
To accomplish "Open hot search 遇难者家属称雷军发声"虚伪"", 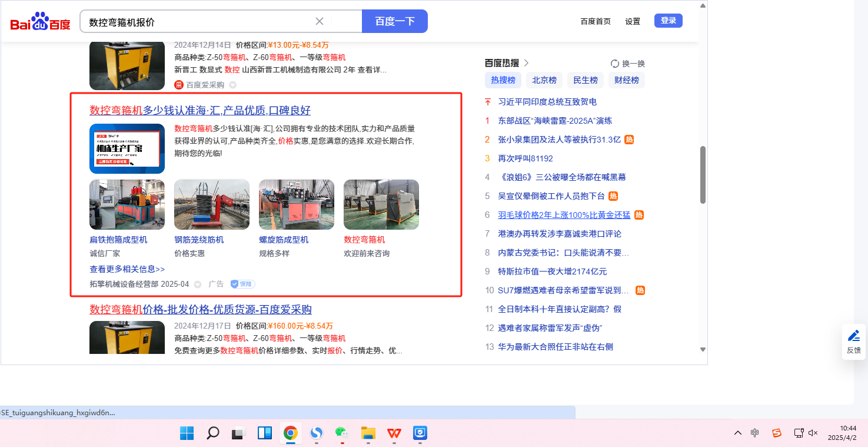I will (550, 328).
